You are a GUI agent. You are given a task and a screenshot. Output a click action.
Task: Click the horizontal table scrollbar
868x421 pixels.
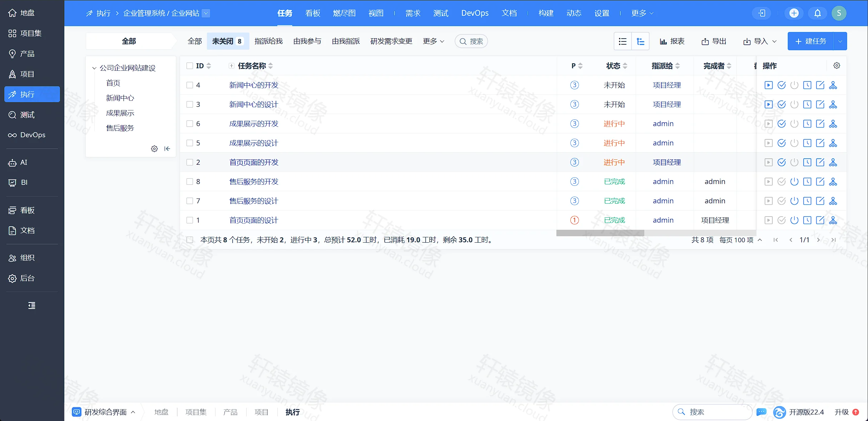click(600, 233)
